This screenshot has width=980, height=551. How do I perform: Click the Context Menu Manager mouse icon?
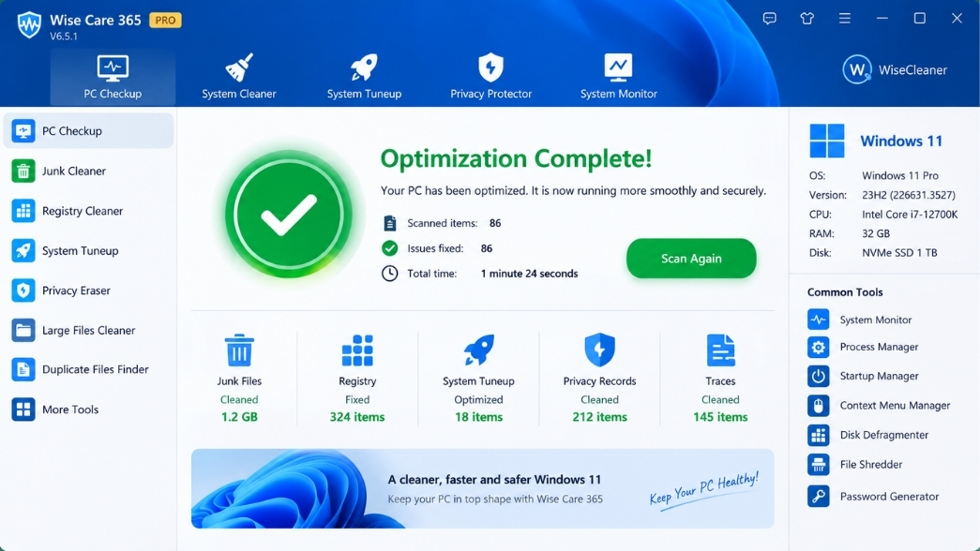coord(818,406)
